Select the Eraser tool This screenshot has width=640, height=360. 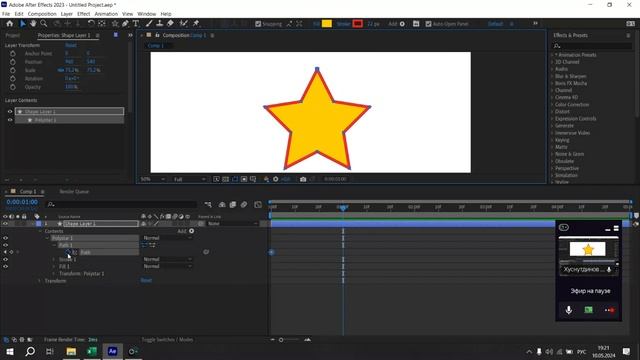click(x=170, y=24)
